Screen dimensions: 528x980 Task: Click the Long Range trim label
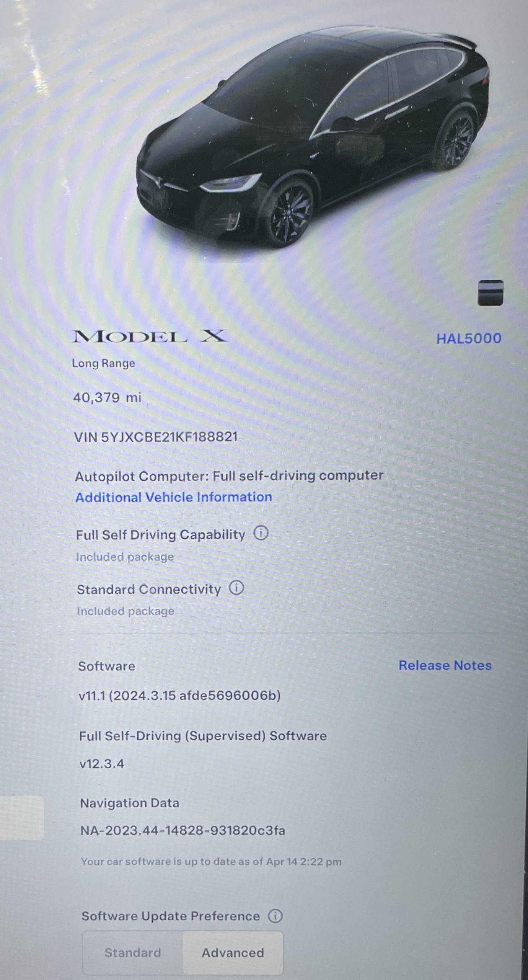click(103, 363)
